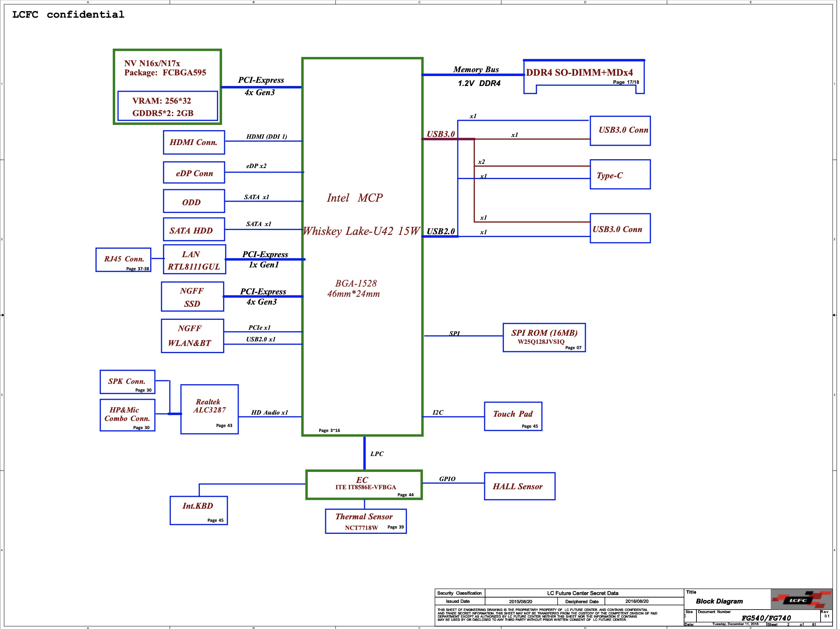Select the "Page 37-38" reference
The height and width of the screenshot is (629, 840).
click(x=138, y=269)
